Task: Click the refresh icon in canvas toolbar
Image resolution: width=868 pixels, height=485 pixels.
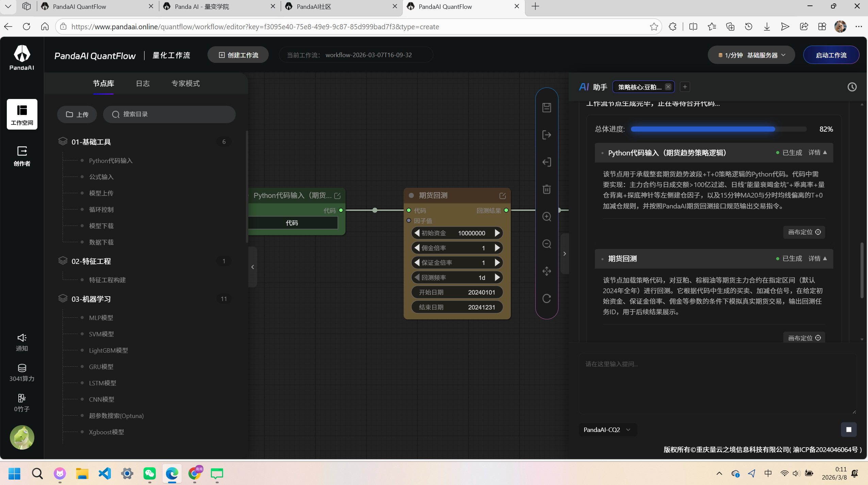Action: [547, 298]
